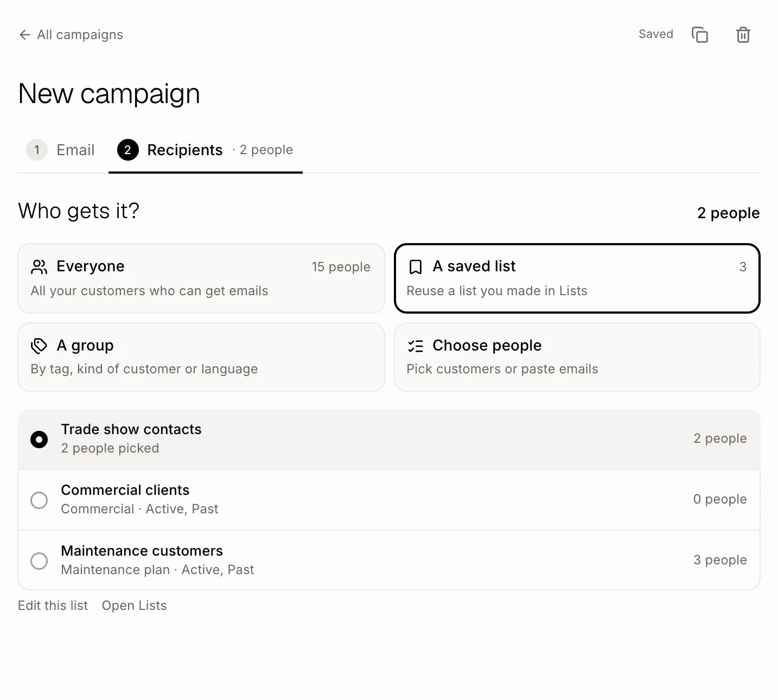Select Maintenance customers radio button

[x=39, y=561]
